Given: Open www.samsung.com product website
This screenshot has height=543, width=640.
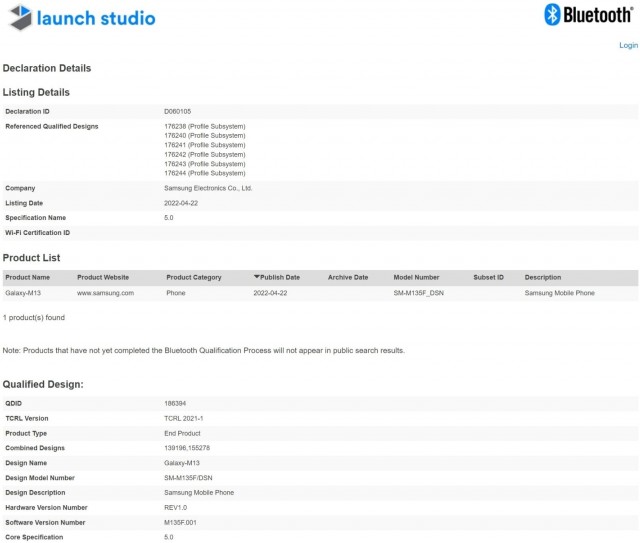Looking at the screenshot, I should tap(105, 293).
